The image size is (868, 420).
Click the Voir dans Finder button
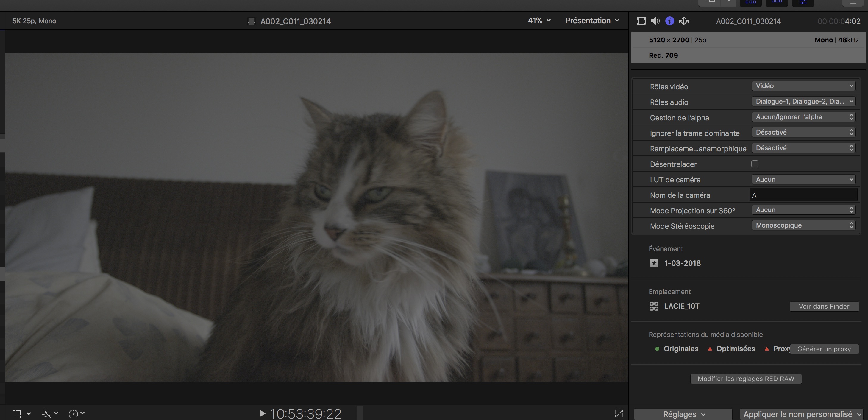[x=824, y=307]
